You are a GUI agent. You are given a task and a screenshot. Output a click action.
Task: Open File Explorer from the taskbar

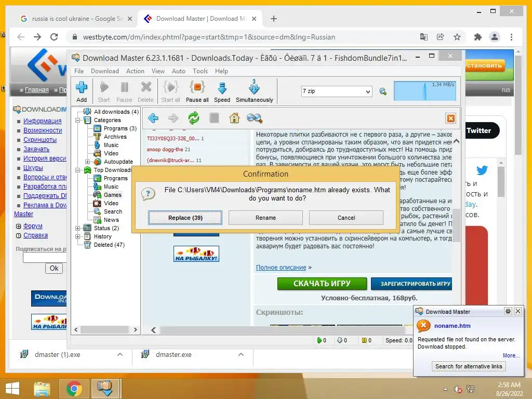42,389
